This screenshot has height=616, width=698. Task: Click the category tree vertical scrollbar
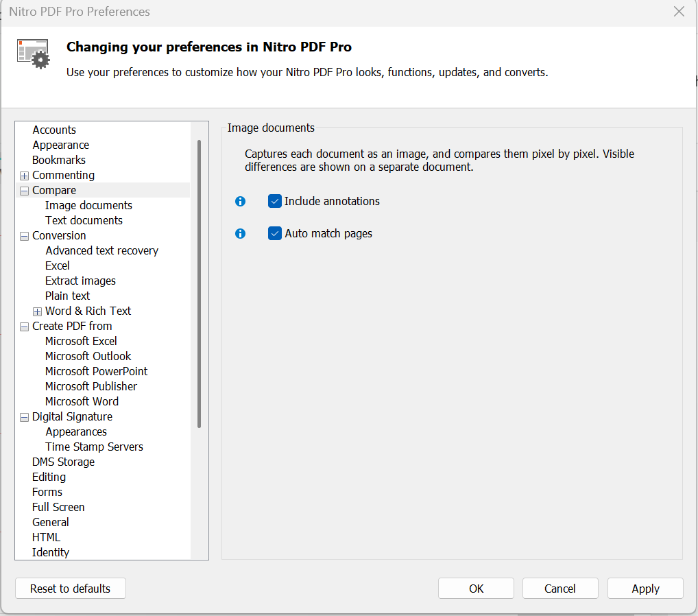pyautogui.click(x=199, y=284)
